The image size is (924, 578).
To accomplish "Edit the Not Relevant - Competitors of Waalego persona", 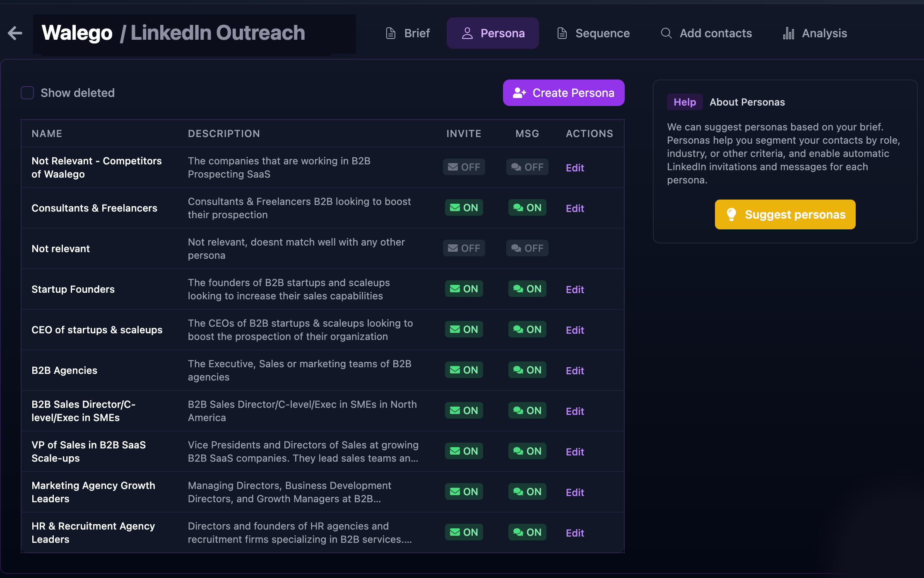I will coord(575,168).
